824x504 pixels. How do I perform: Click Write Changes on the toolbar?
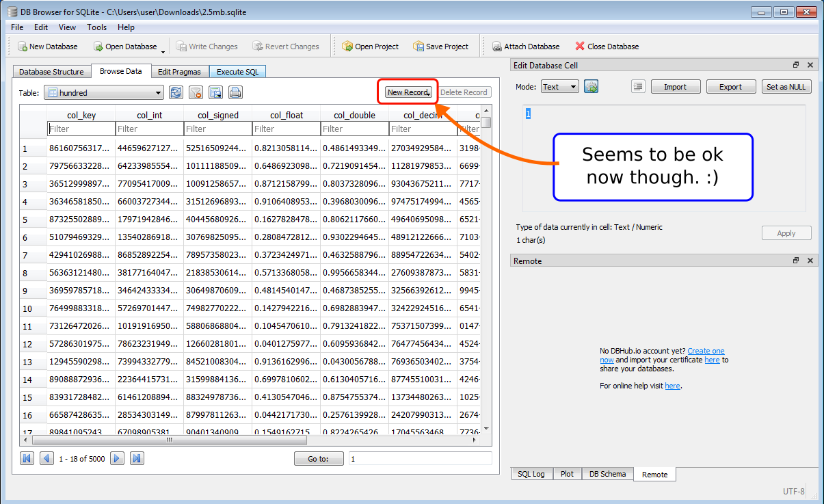207,46
